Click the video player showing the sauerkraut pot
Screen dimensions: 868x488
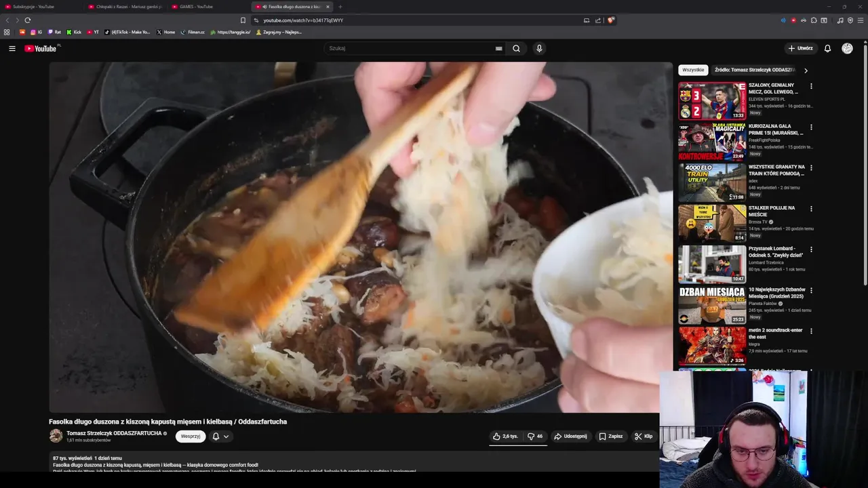(361, 237)
